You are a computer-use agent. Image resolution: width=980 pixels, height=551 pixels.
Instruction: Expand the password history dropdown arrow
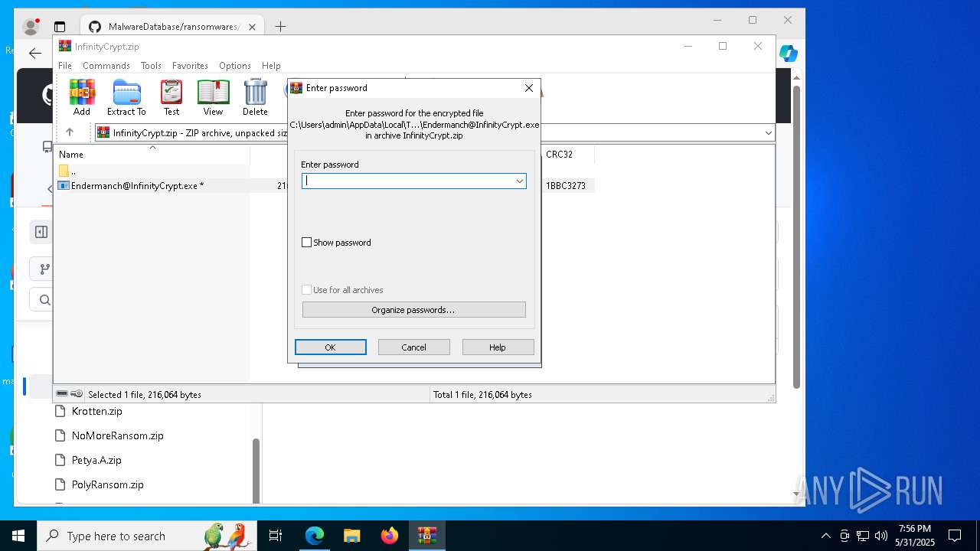pyautogui.click(x=519, y=181)
